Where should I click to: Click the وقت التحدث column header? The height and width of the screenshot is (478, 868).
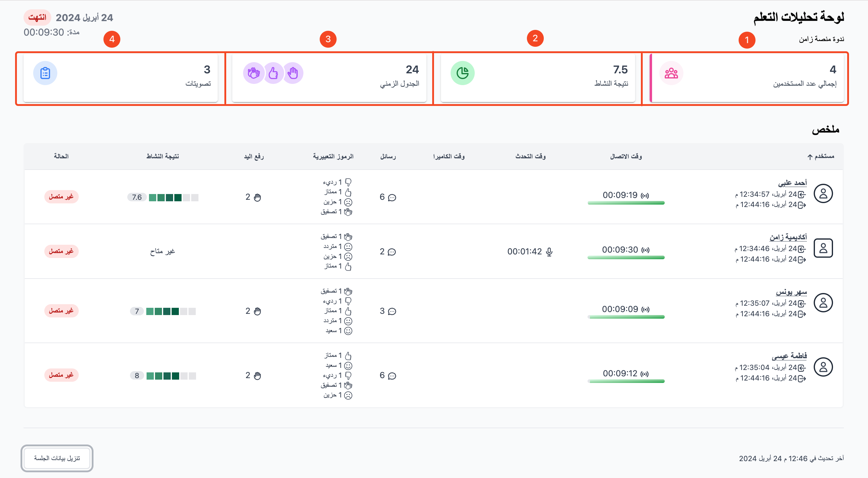531,156
